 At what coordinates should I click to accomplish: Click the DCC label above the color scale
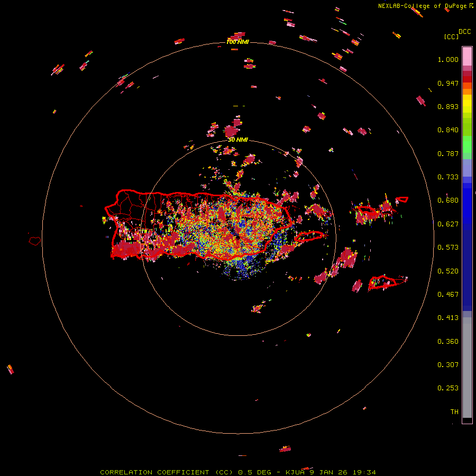point(464,32)
